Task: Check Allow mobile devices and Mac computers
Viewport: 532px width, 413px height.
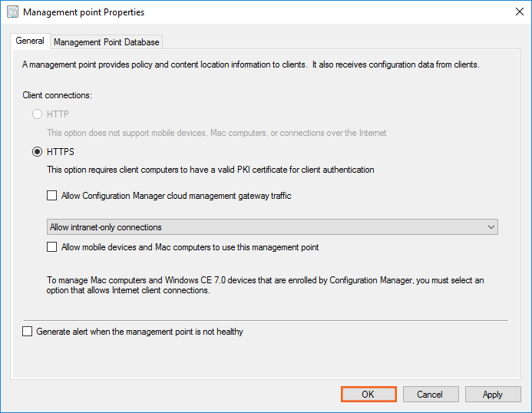Action: [x=52, y=247]
